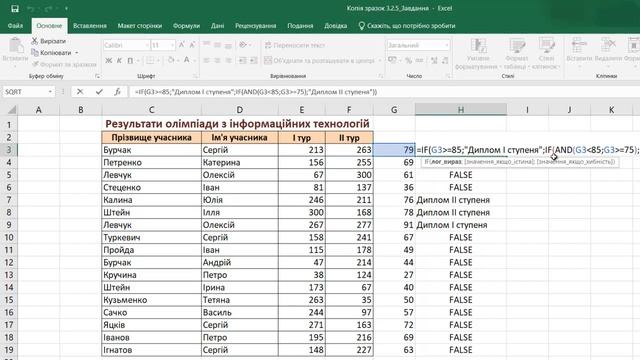Viewport: 640px width, 360px height.
Task: Open the cell borders tool
Action: 150,60
